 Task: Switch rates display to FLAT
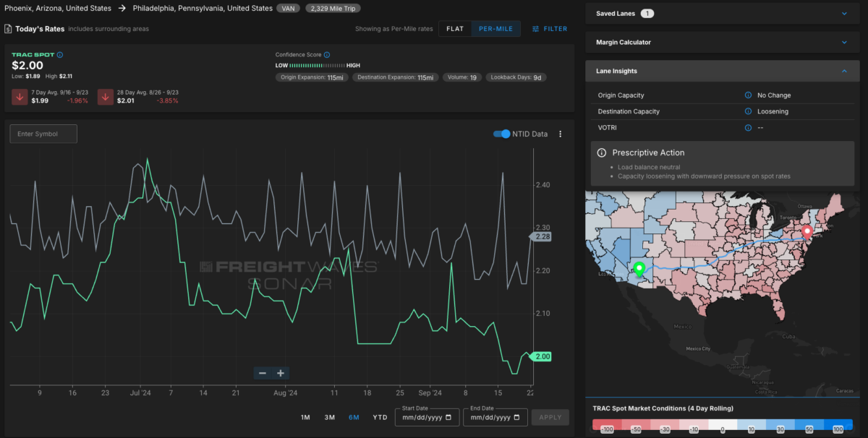[455, 29]
